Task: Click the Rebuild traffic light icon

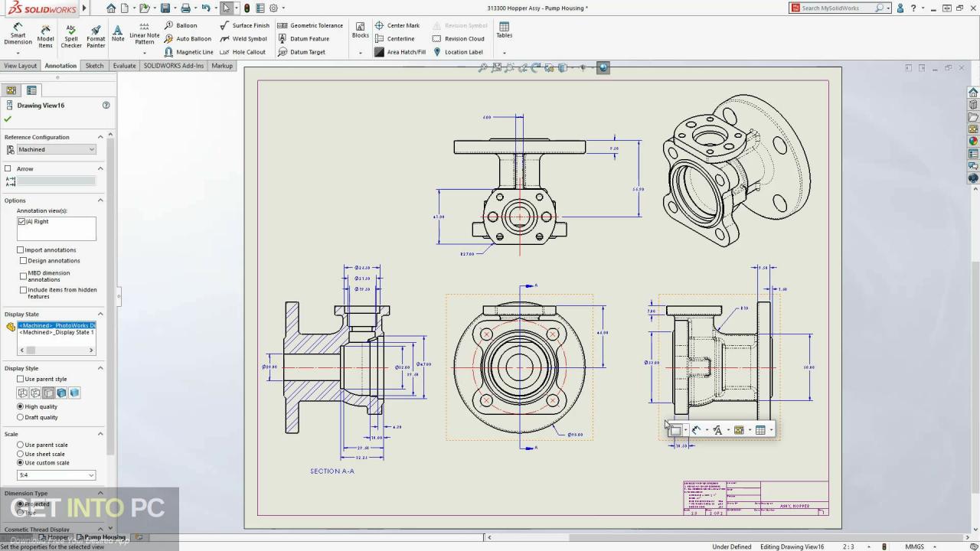Action: [247, 8]
